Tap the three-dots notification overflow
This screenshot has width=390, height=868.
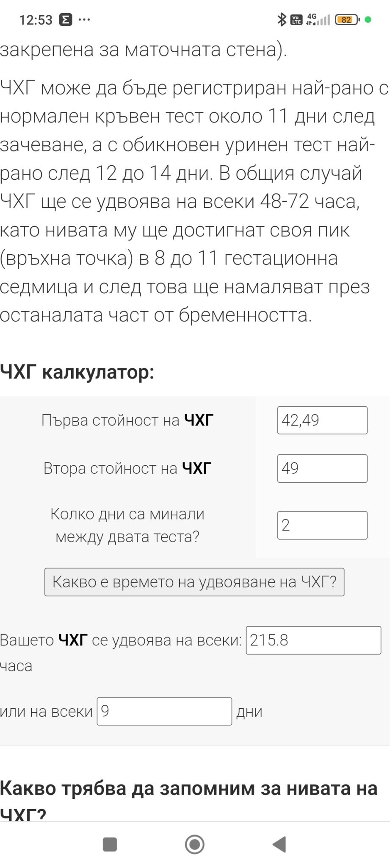point(84,19)
